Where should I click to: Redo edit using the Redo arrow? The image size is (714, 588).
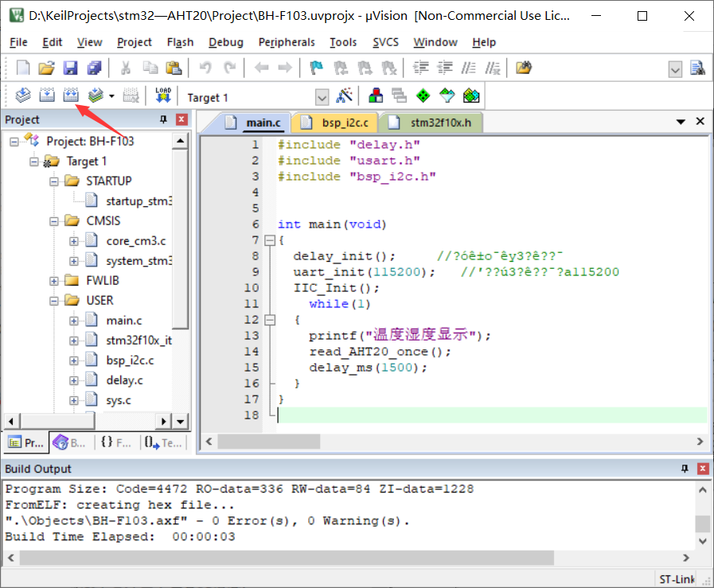(229, 68)
